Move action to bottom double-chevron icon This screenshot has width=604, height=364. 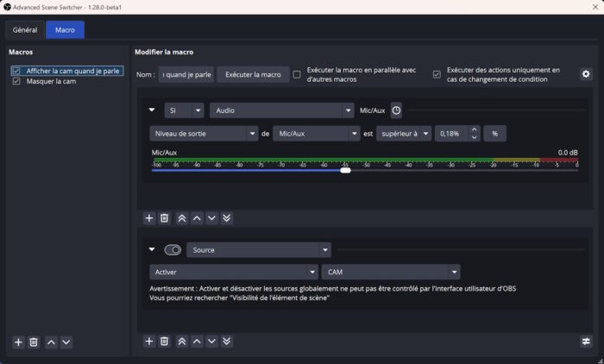[x=226, y=341]
